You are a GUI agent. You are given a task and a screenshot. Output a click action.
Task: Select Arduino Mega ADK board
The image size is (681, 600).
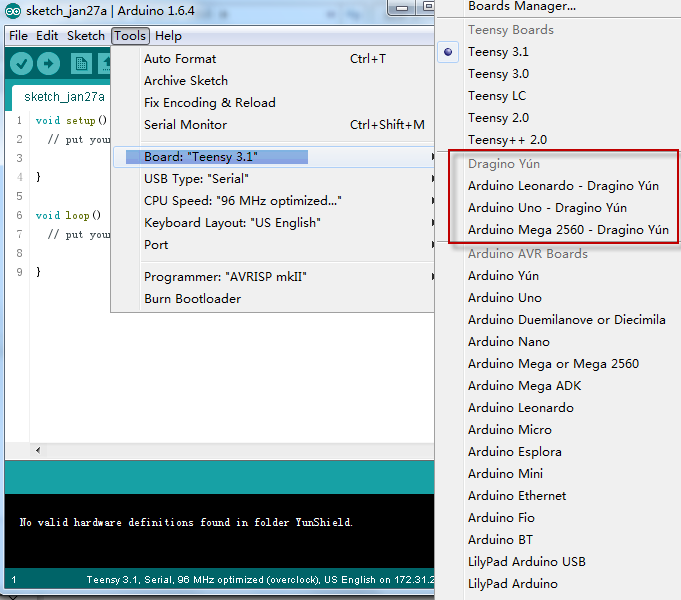[x=524, y=386]
